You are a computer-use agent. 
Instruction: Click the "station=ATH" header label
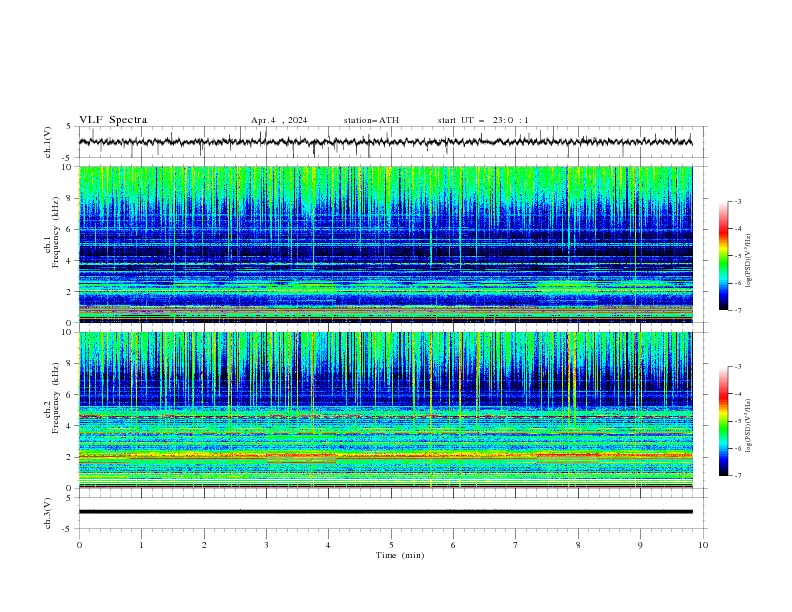coord(371,120)
